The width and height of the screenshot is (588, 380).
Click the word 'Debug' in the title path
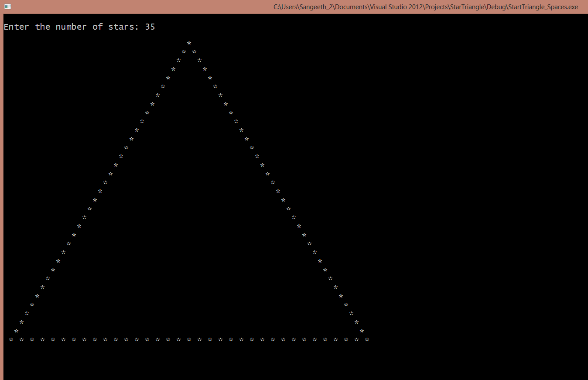tap(496, 7)
